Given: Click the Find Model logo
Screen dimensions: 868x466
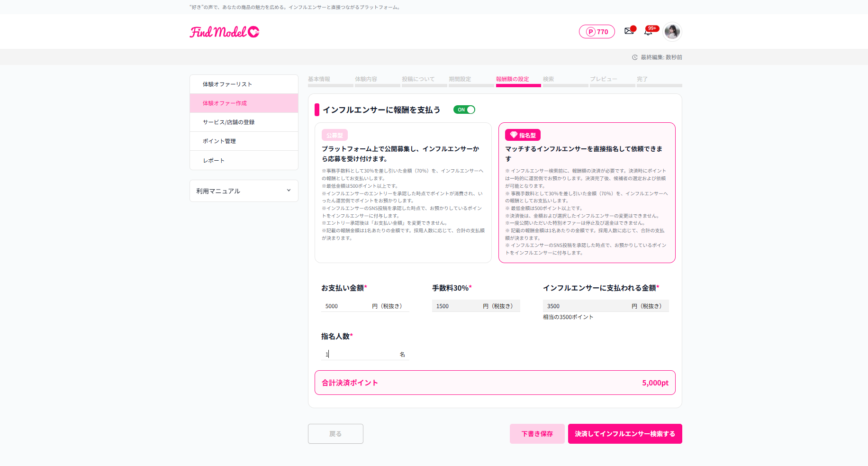Looking at the screenshot, I should [x=225, y=32].
